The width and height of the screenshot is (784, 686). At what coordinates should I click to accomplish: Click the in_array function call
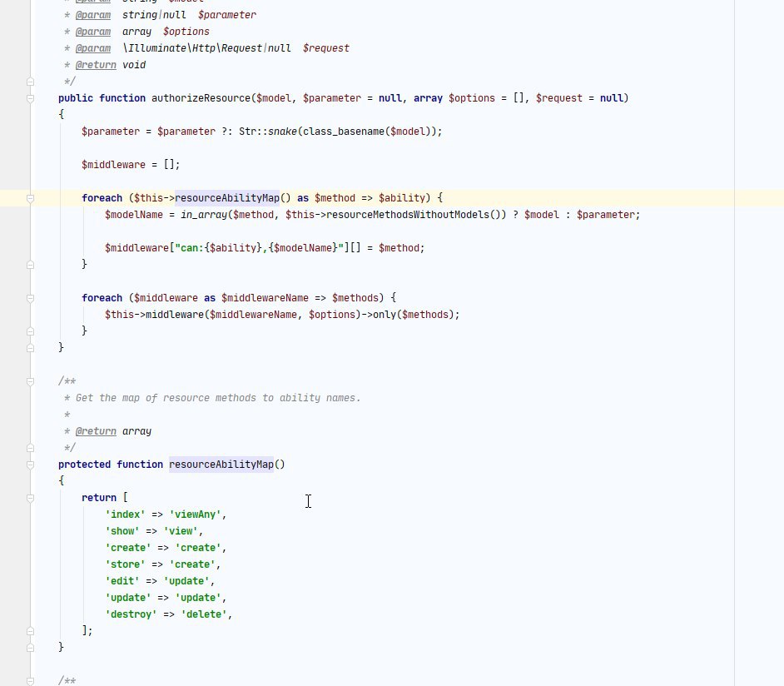pyautogui.click(x=204, y=215)
